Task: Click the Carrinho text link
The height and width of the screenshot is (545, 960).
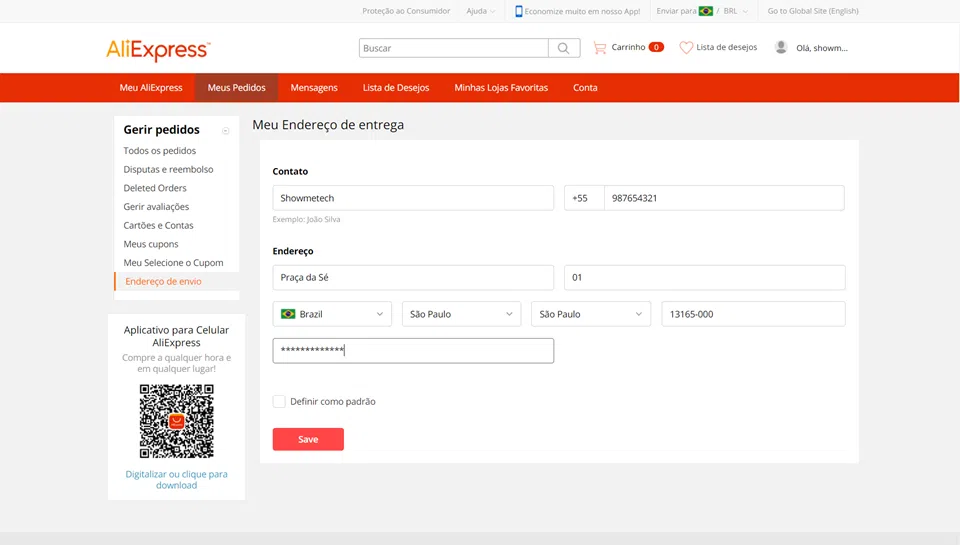Action: (628, 47)
